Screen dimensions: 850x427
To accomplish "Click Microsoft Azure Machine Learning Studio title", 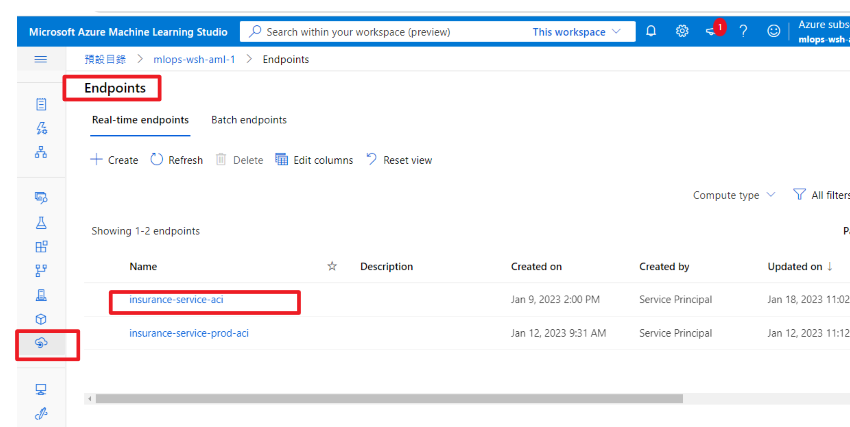I will tap(128, 31).
